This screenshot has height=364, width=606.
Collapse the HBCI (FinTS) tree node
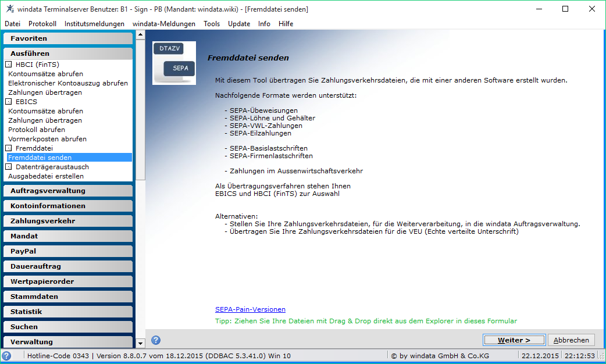tap(9, 65)
